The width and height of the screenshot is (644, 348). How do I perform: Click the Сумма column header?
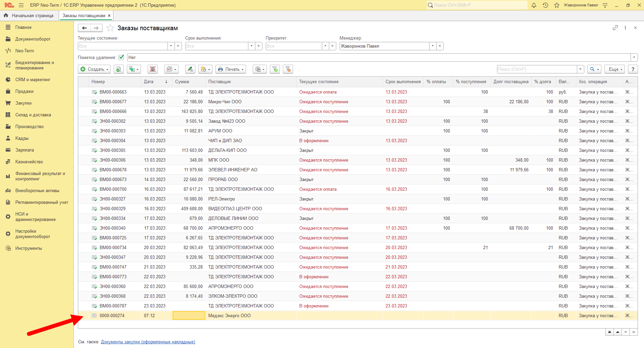coord(189,82)
